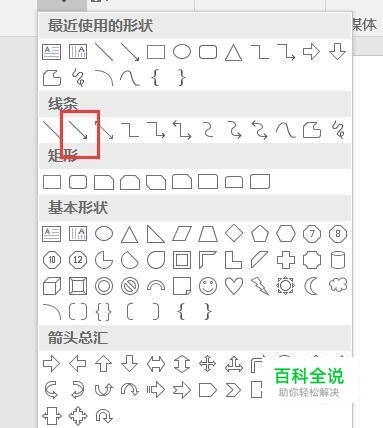
Task: Select the right brace in recently used shapes
Action: pyautogui.click(x=182, y=78)
